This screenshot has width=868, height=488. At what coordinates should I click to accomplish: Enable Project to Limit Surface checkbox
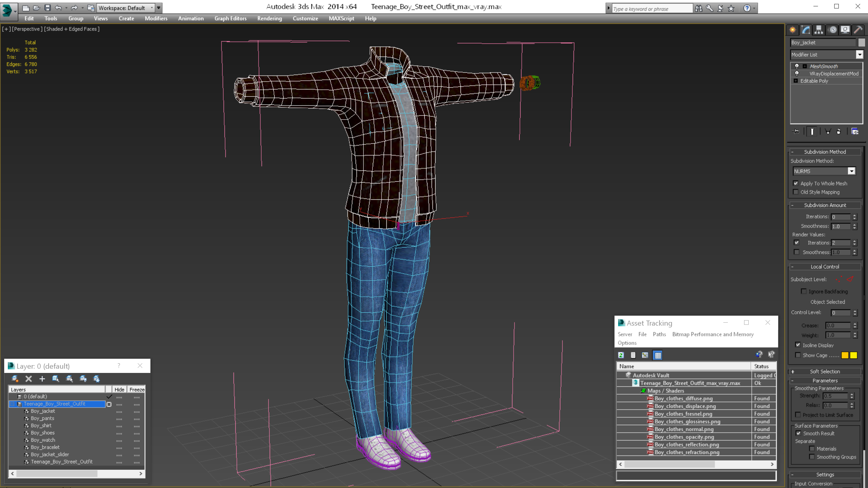click(x=798, y=414)
